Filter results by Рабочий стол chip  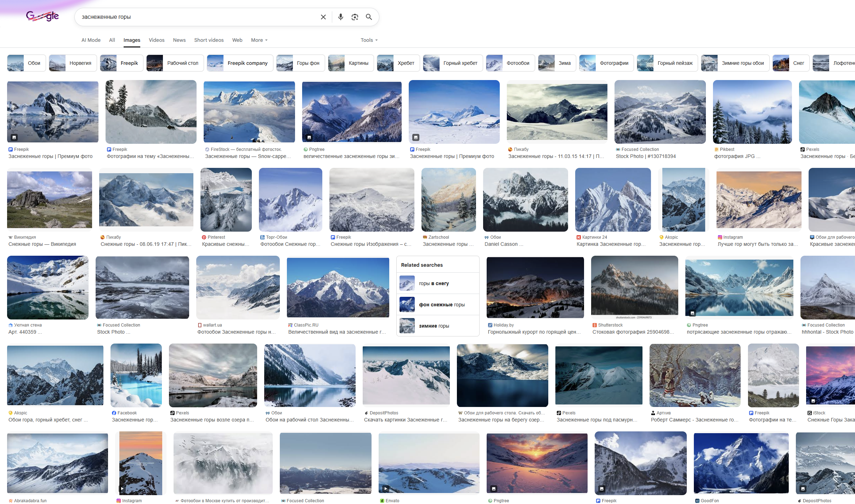pos(175,63)
